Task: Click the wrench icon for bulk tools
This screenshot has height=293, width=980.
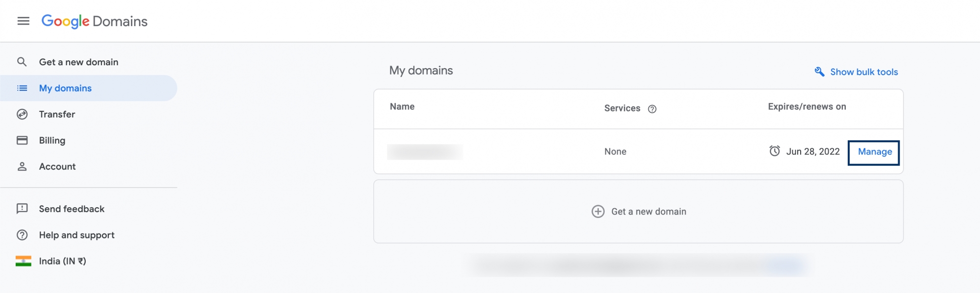Action: 819,72
